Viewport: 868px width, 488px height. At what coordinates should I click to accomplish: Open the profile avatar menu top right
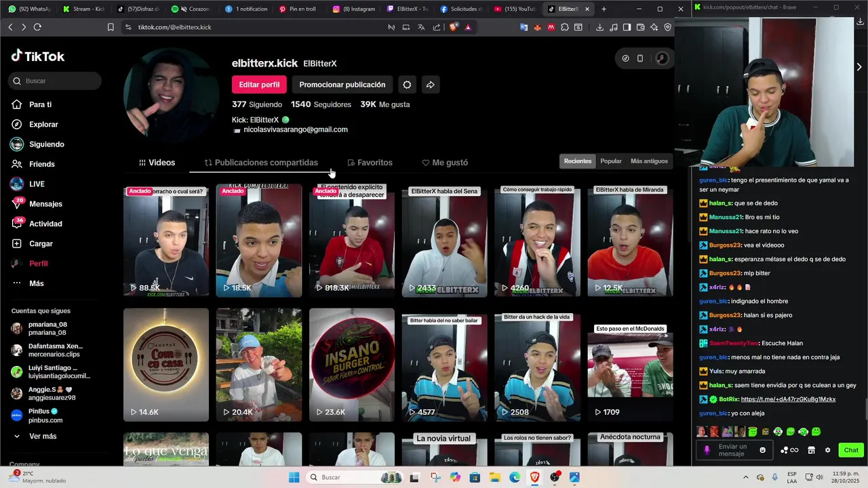tap(662, 58)
